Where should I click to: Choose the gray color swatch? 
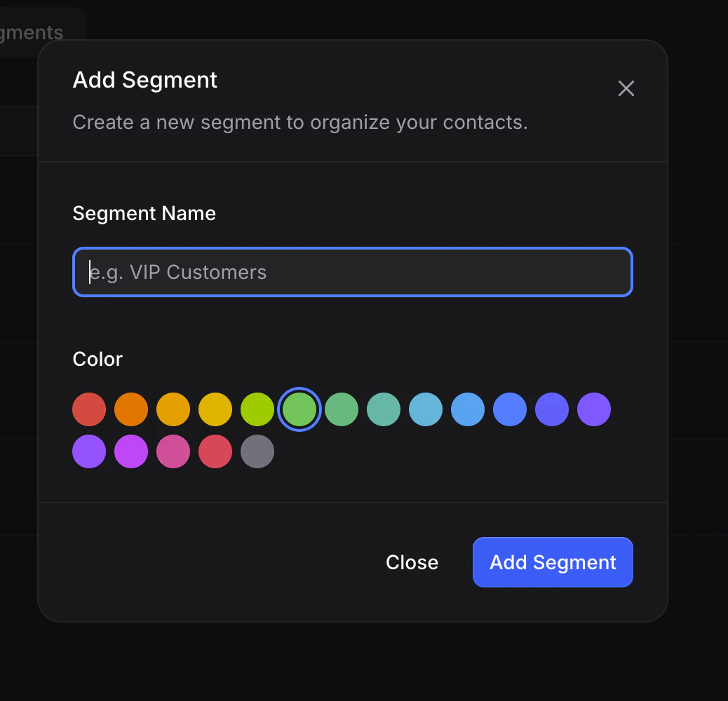[x=257, y=451]
